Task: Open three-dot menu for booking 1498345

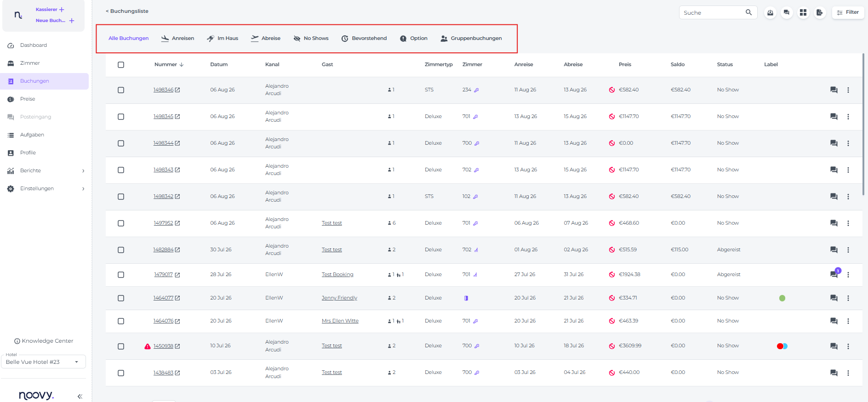Action: (x=848, y=117)
